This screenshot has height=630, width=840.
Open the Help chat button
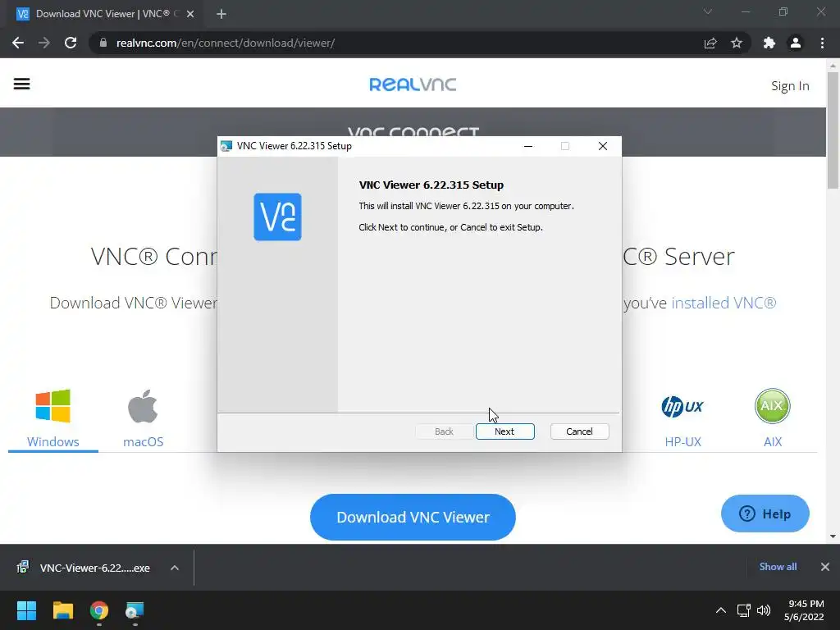(x=765, y=514)
